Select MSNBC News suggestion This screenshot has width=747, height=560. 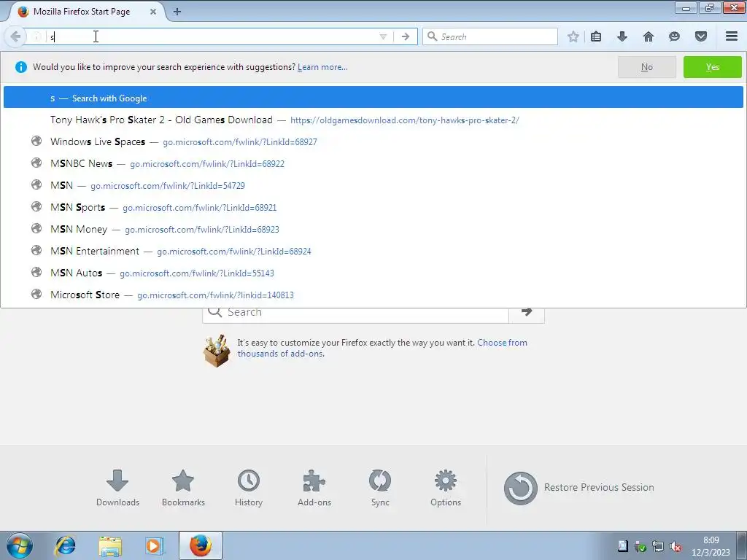(x=373, y=164)
